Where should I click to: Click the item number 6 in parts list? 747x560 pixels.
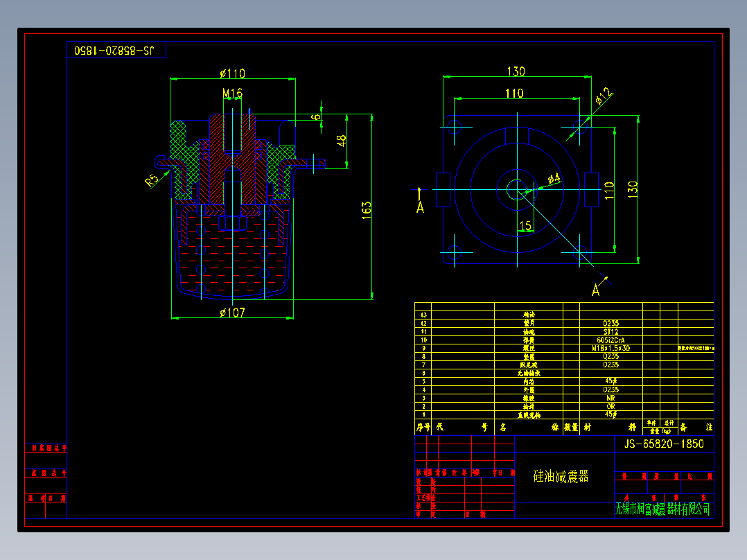(x=423, y=373)
